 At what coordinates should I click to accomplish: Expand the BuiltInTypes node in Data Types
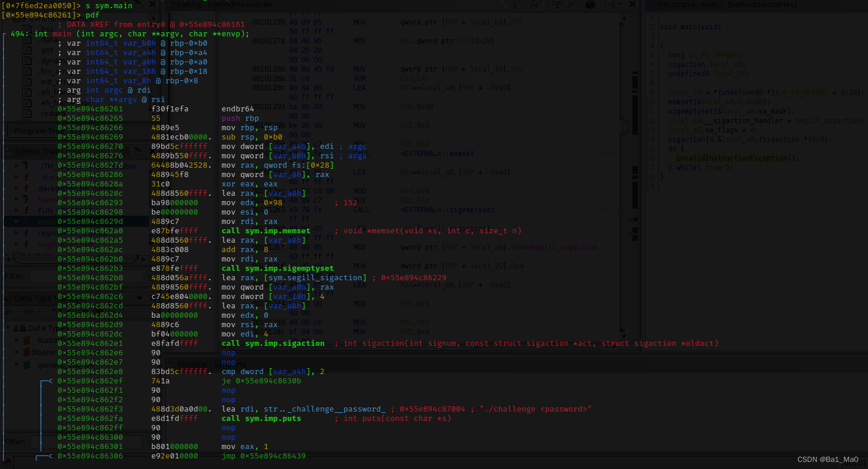17,340
